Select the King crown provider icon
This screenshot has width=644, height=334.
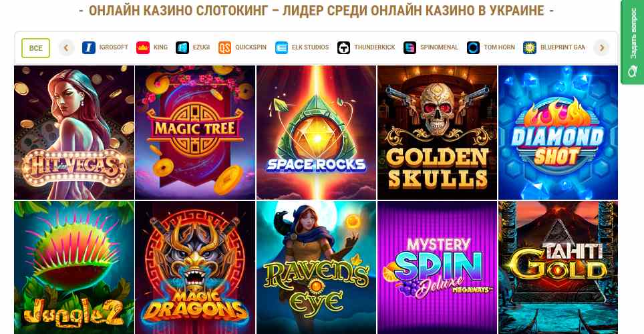[x=143, y=47]
